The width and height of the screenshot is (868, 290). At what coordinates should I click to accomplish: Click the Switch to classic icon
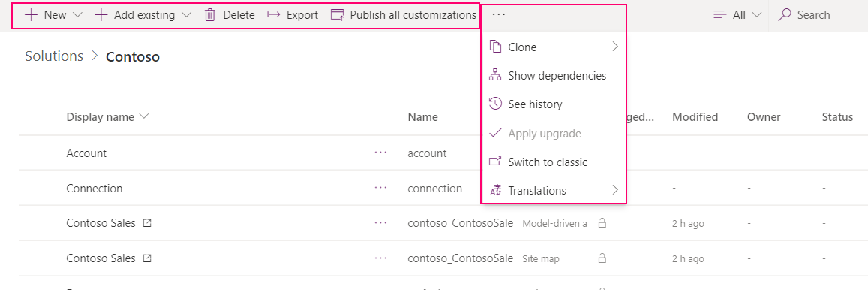coord(495,162)
